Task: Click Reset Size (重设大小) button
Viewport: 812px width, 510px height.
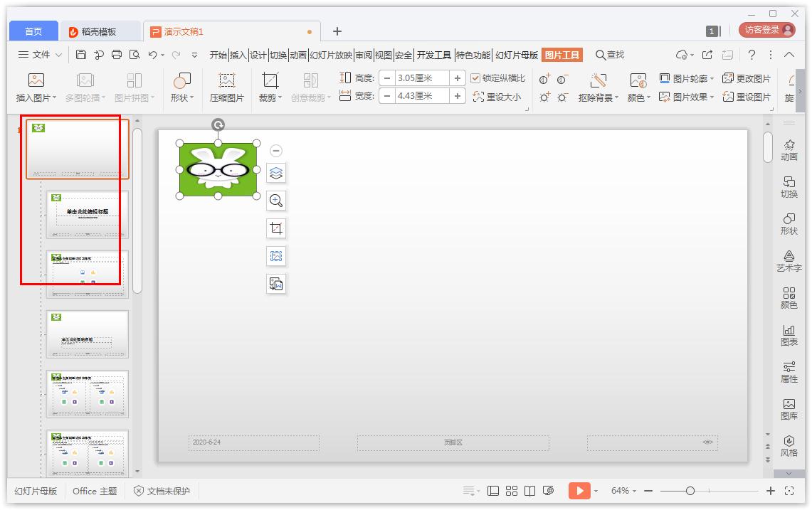Action: click(x=497, y=97)
